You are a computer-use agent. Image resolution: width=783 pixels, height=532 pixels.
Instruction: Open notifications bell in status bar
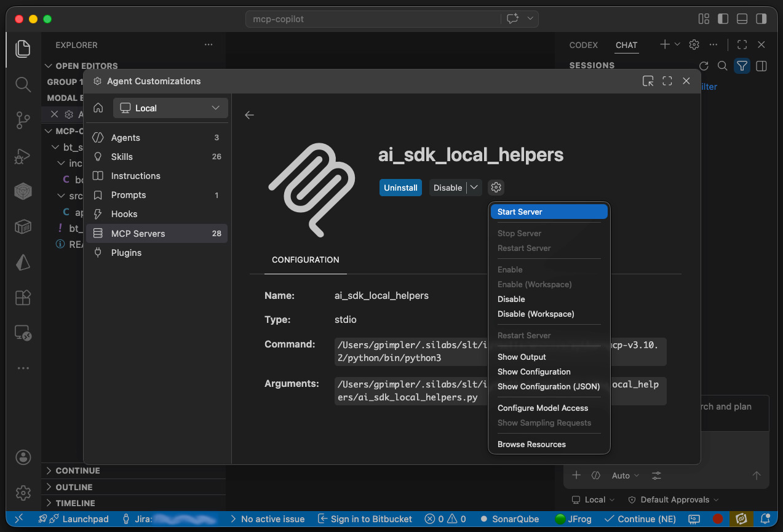[766, 519]
